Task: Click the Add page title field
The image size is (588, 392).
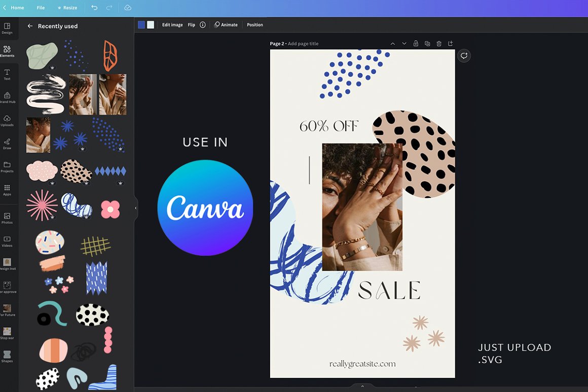Action: [x=303, y=44]
